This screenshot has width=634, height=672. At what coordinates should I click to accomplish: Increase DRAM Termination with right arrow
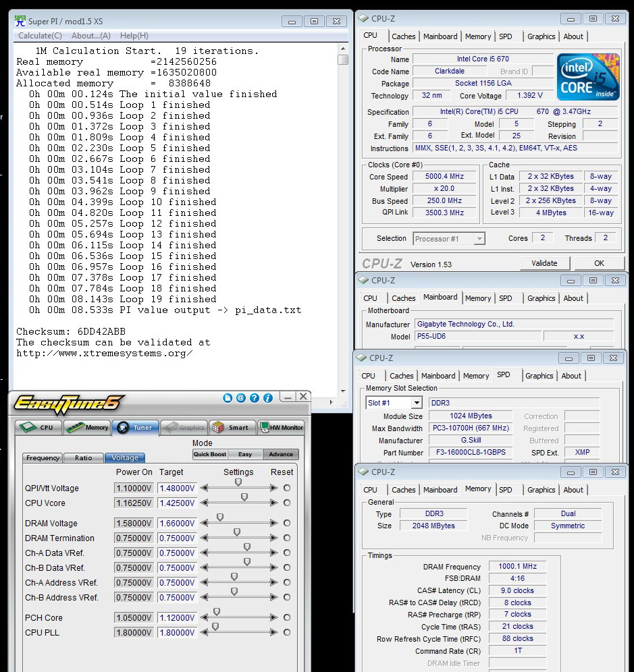[x=273, y=538]
